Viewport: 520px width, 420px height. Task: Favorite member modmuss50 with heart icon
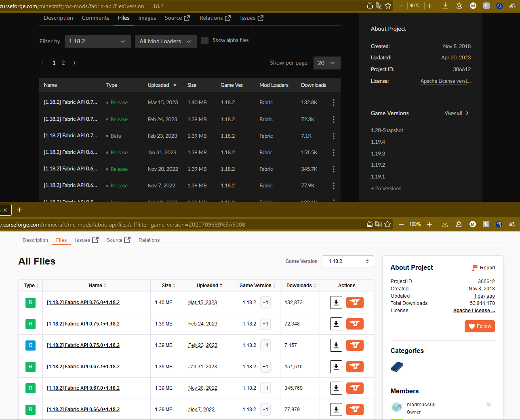click(488, 405)
